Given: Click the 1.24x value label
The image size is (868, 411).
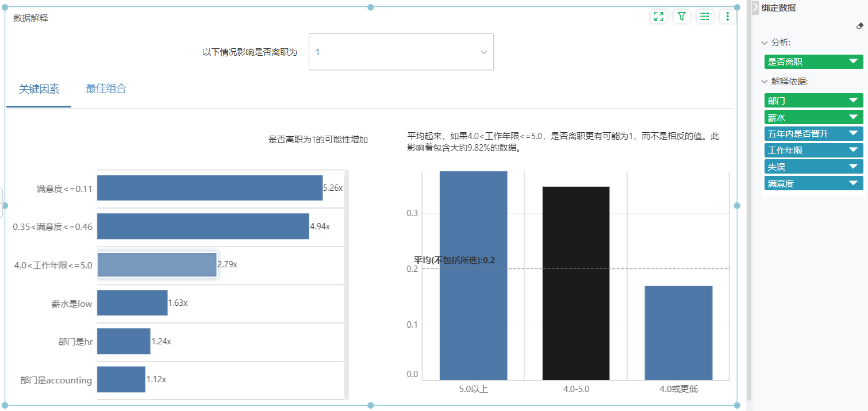Looking at the screenshot, I should [161, 341].
